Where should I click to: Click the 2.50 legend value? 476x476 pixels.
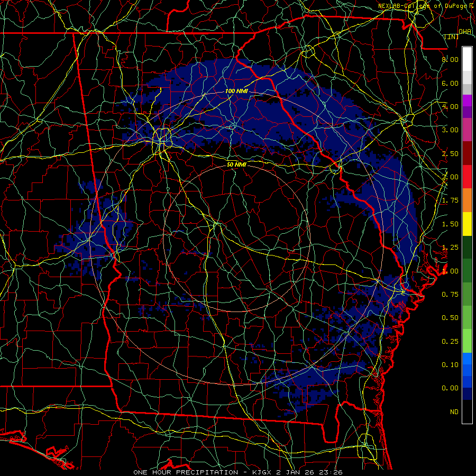pyautogui.click(x=450, y=153)
